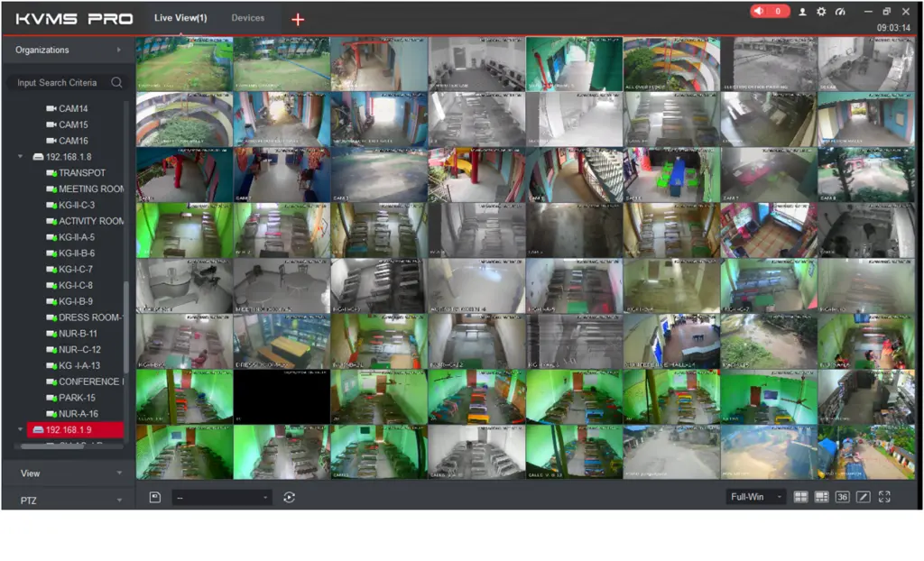The image size is (924, 561).
Task: Select MEETING ROOM camera in tree
Action: click(x=91, y=189)
